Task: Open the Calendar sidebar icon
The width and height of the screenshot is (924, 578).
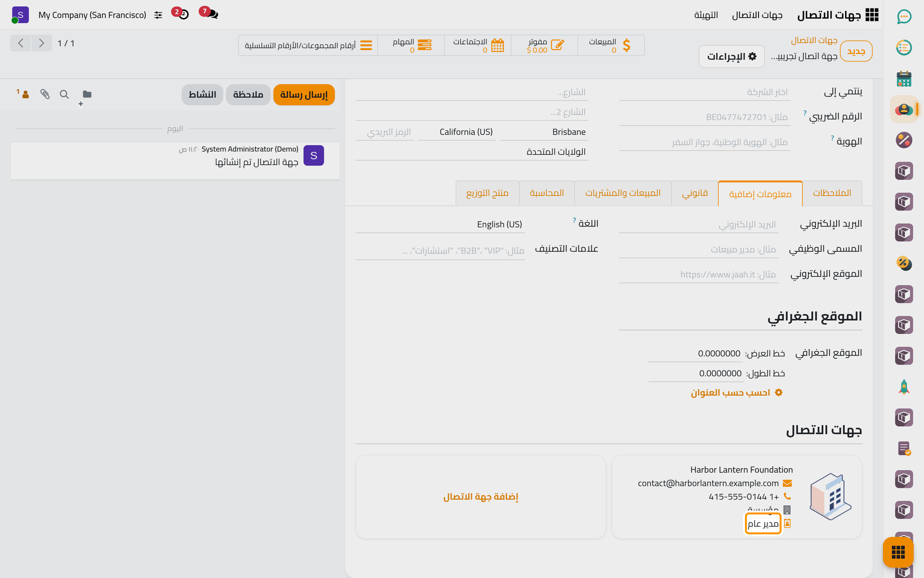Action: point(904,79)
